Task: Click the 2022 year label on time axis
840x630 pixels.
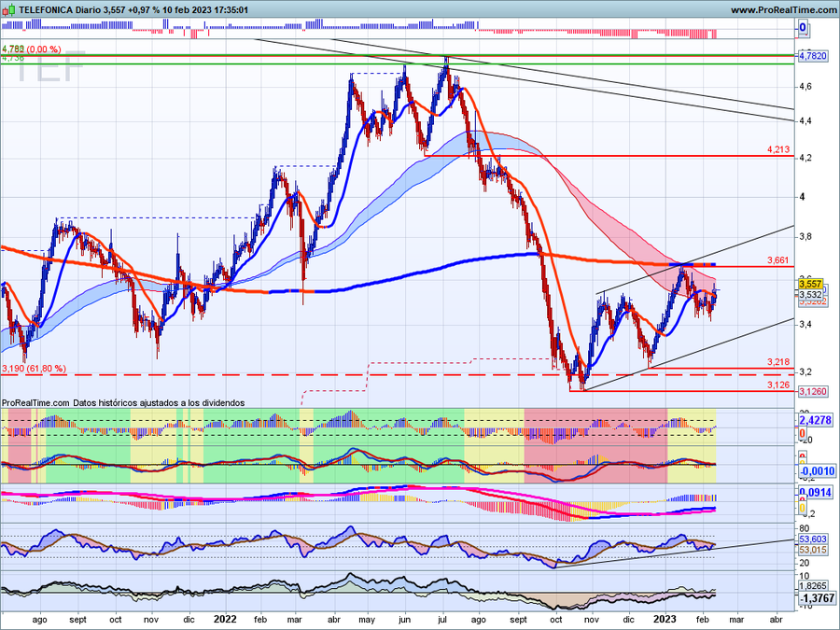Action: tap(225, 620)
